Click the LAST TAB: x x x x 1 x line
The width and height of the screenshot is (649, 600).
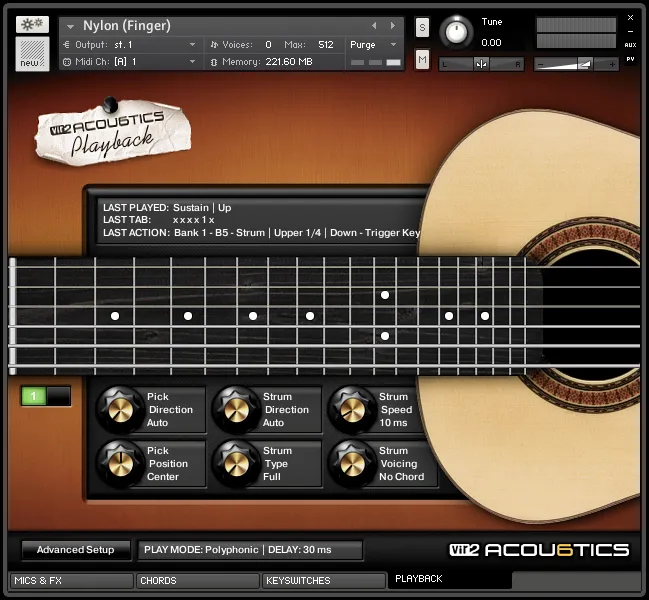159,220
